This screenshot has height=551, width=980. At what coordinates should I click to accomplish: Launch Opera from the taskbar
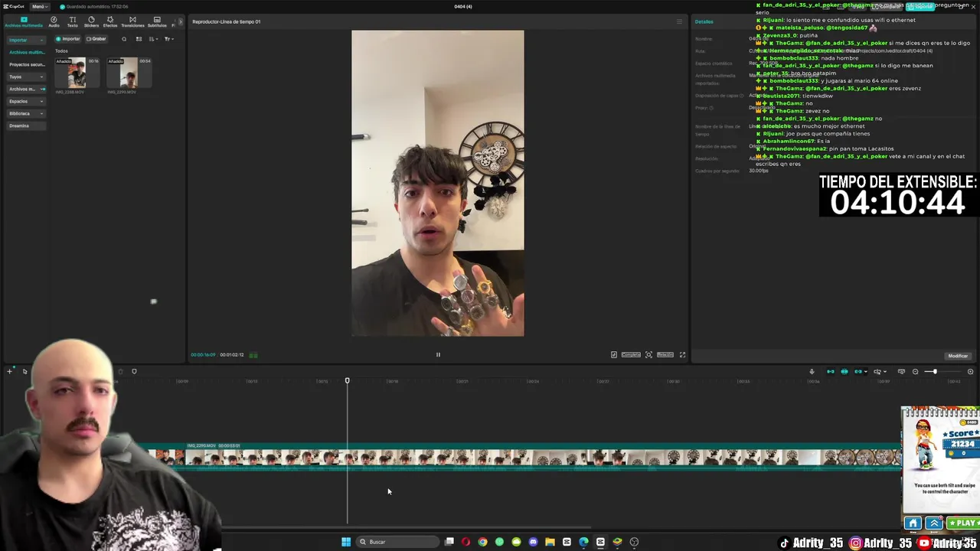tap(465, 542)
